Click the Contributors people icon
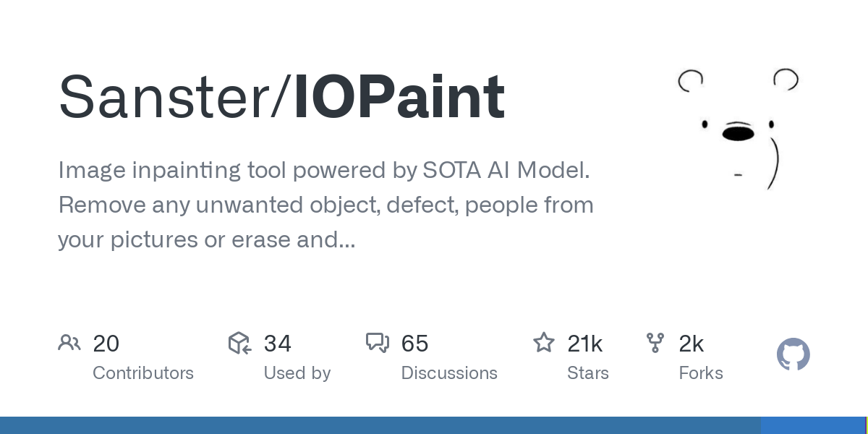This screenshot has height=434, width=868. [69, 343]
